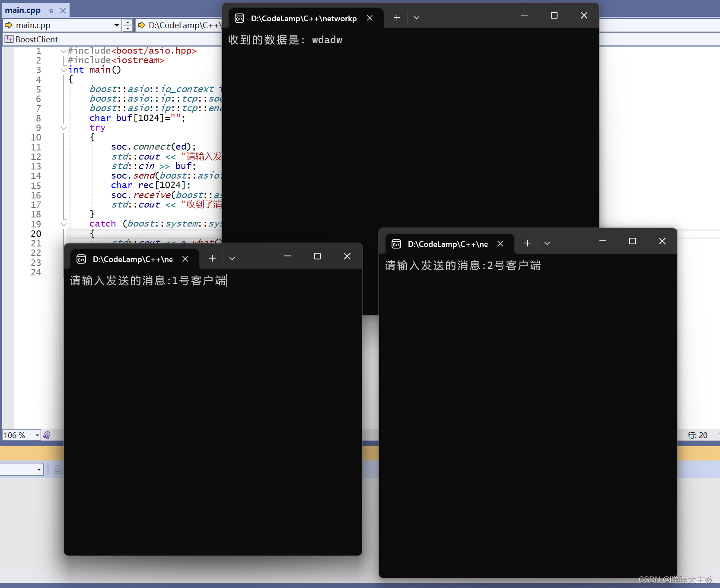Maximize the 2号客户端 terminal window

(632, 241)
